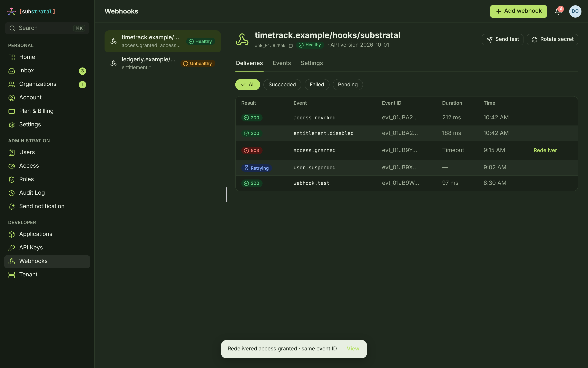Select the timetrack.example webhook in list

pyautogui.click(x=163, y=41)
